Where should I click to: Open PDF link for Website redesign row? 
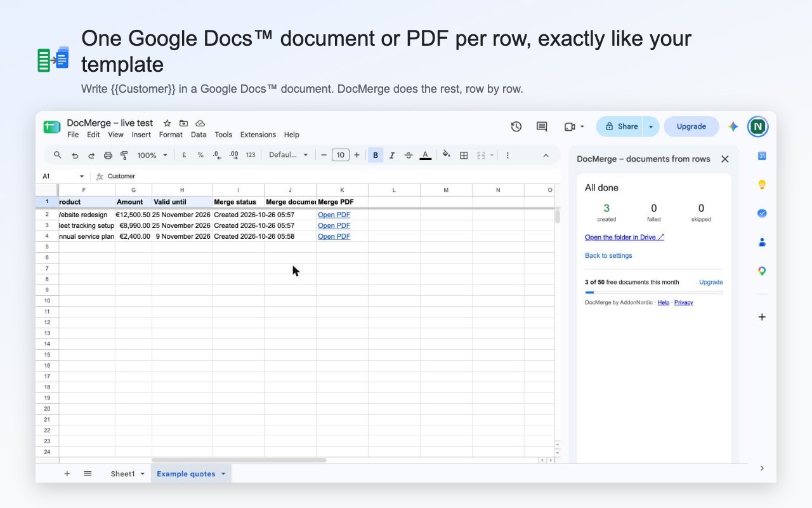point(334,215)
